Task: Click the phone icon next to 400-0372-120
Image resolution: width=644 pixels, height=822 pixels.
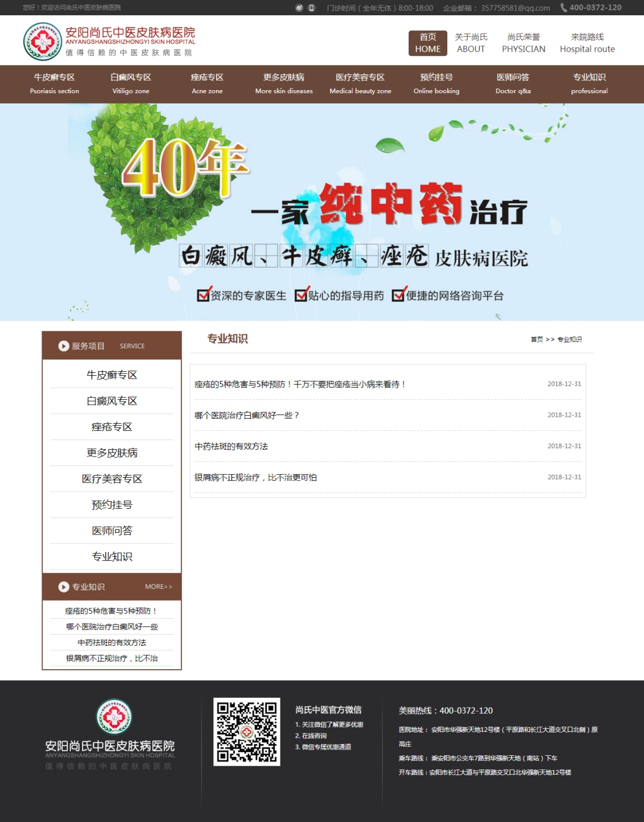Action: pos(563,8)
